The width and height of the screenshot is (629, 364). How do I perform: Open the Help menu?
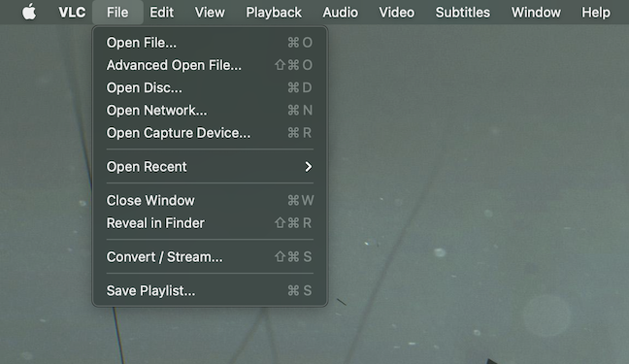(x=596, y=12)
